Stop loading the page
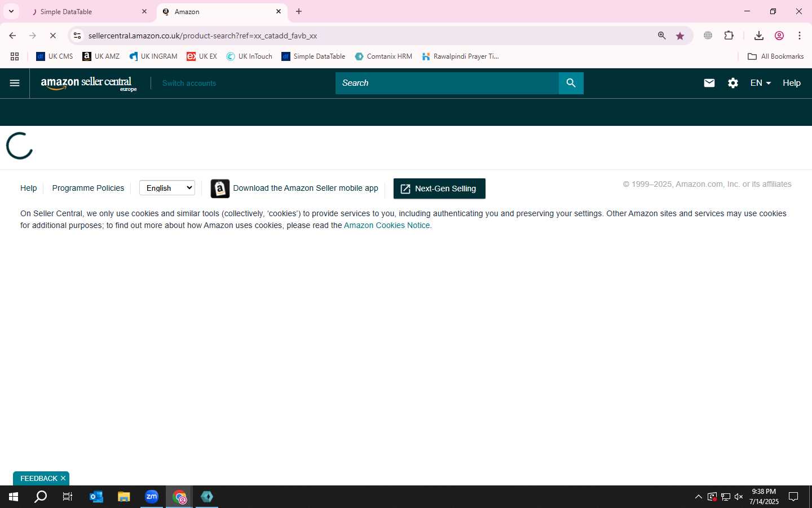Viewport: 812px width, 508px height. (53, 36)
